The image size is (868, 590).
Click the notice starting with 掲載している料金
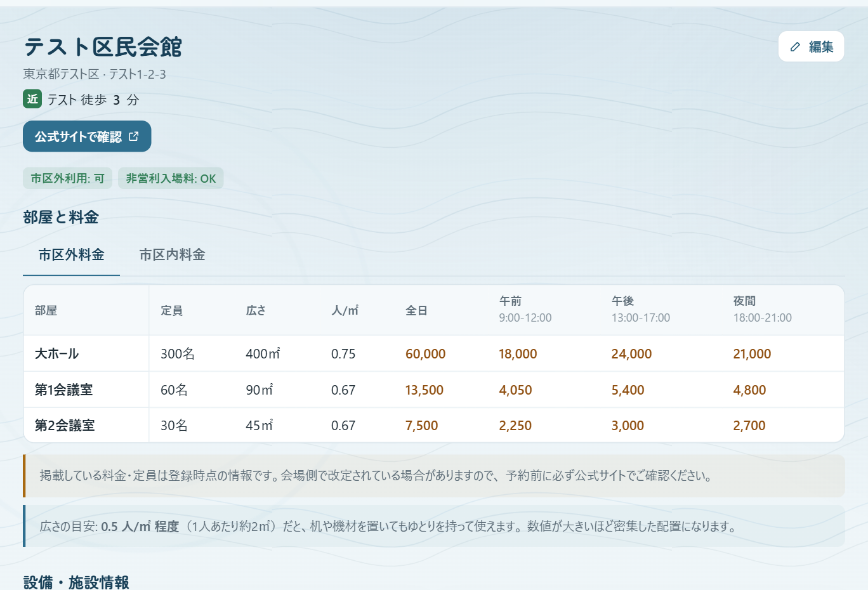tap(434, 476)
